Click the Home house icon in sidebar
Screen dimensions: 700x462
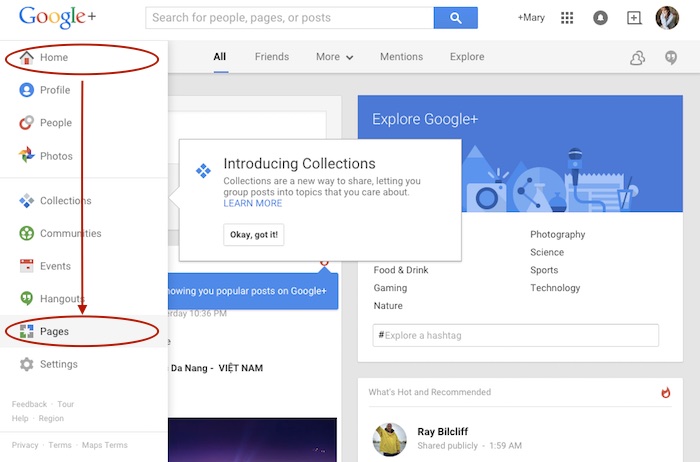(26, 57)
